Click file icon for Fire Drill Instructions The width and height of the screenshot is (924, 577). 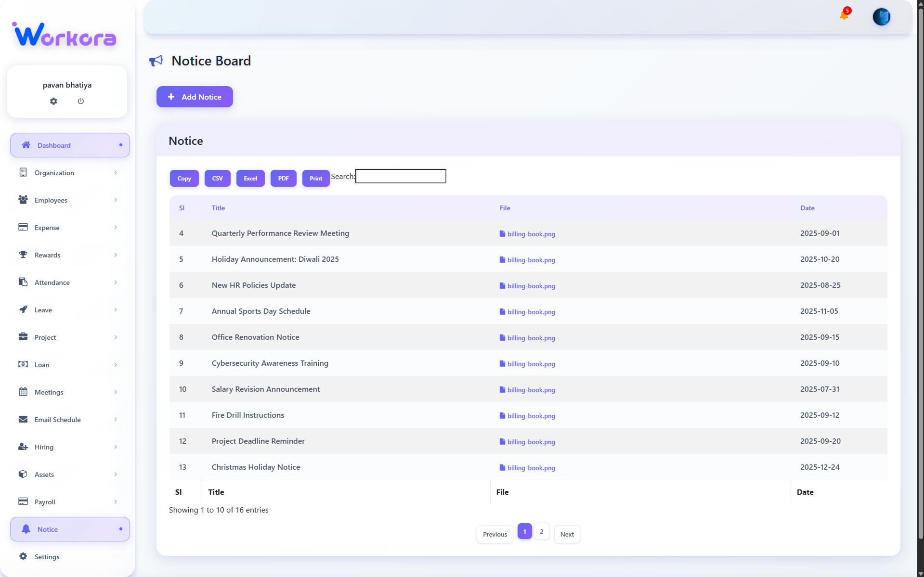502,415
